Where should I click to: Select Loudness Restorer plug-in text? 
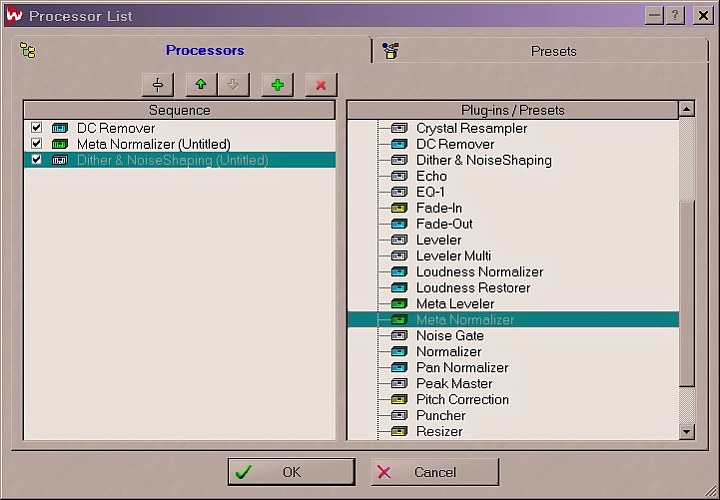473,288
